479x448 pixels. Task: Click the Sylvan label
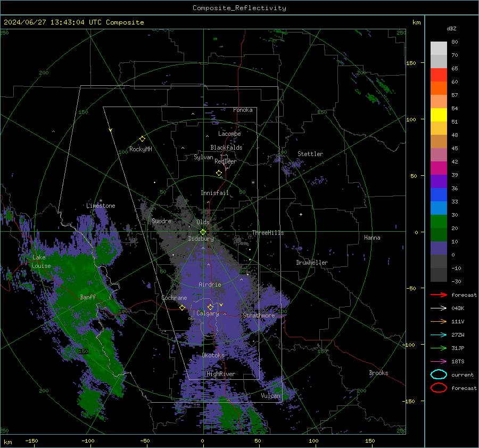coord(203,157)
